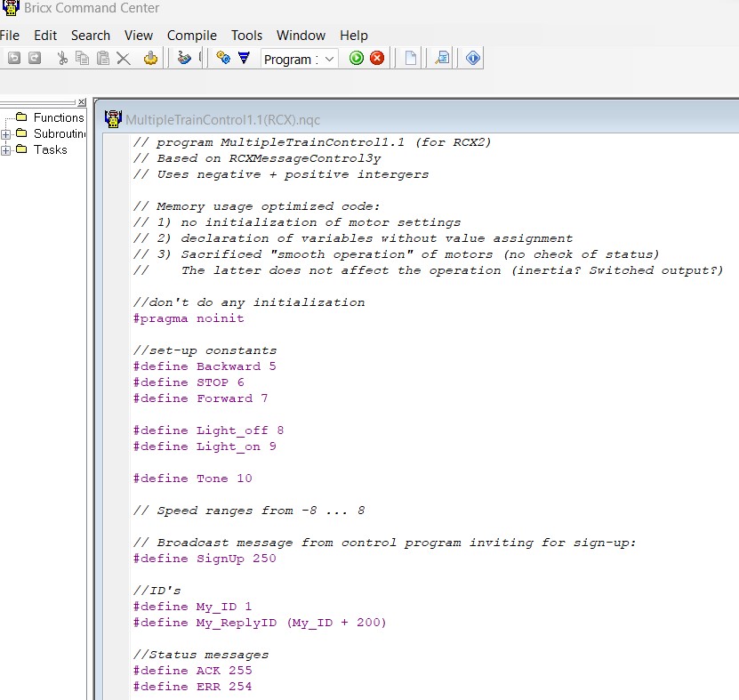
Task: Expand the Subroutines tree node
Action: (x=5, y=134)
